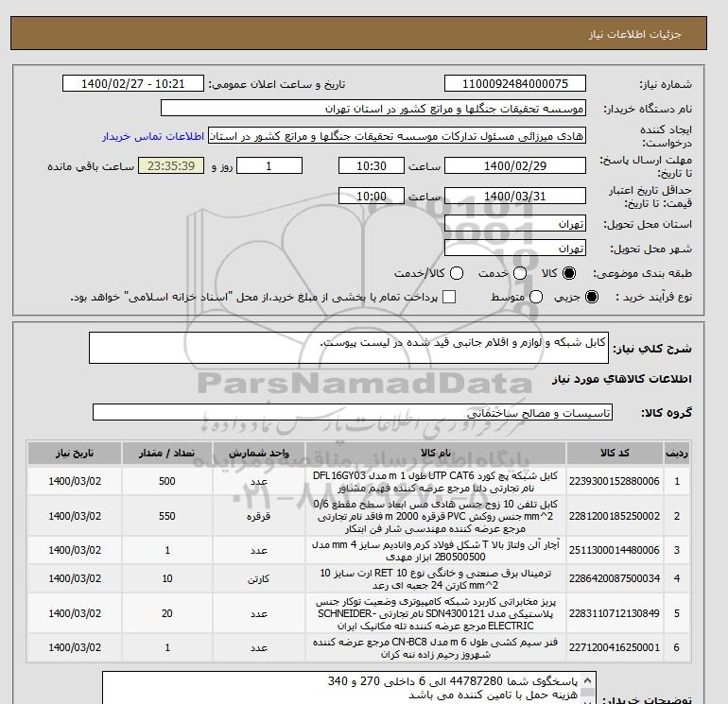Click the remaining days field showing 1
The image size is (728, 704).
269,165
